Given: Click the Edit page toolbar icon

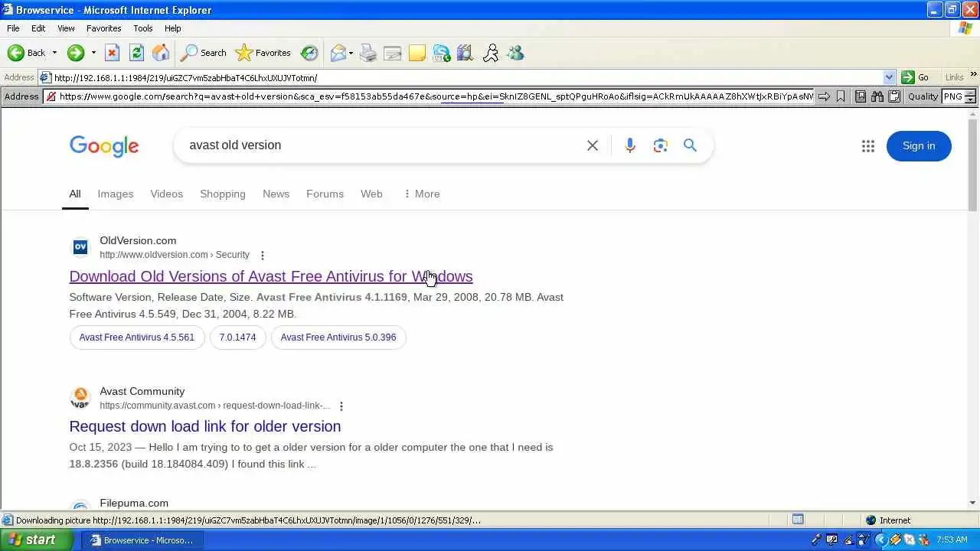Looking at the screenshot, I should tap(393, 53).
